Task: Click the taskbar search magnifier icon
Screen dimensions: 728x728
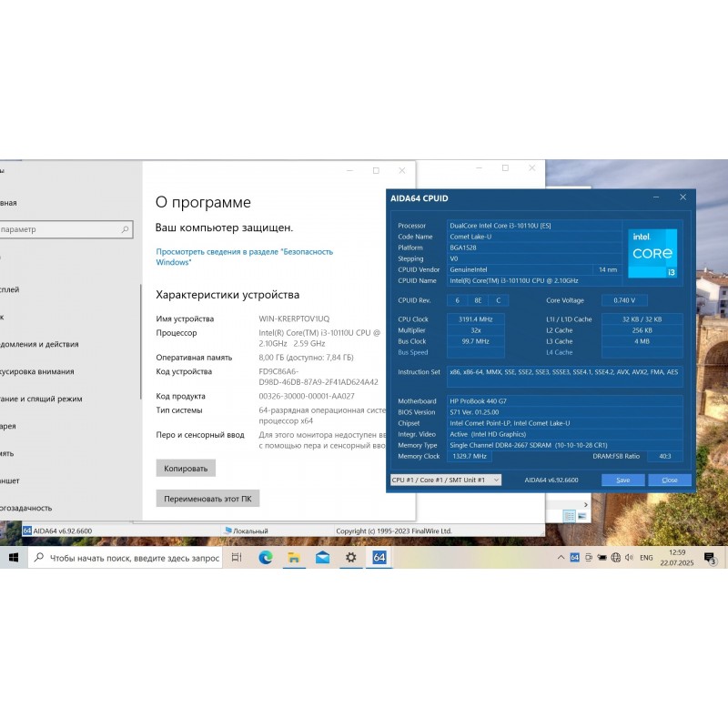Action: pyautogui.click(x=39, y=557)
